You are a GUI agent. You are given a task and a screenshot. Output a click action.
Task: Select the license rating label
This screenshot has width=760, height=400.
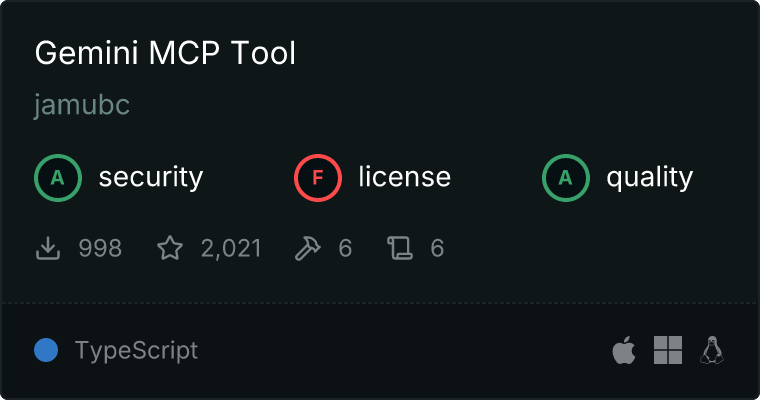[405, 176]
